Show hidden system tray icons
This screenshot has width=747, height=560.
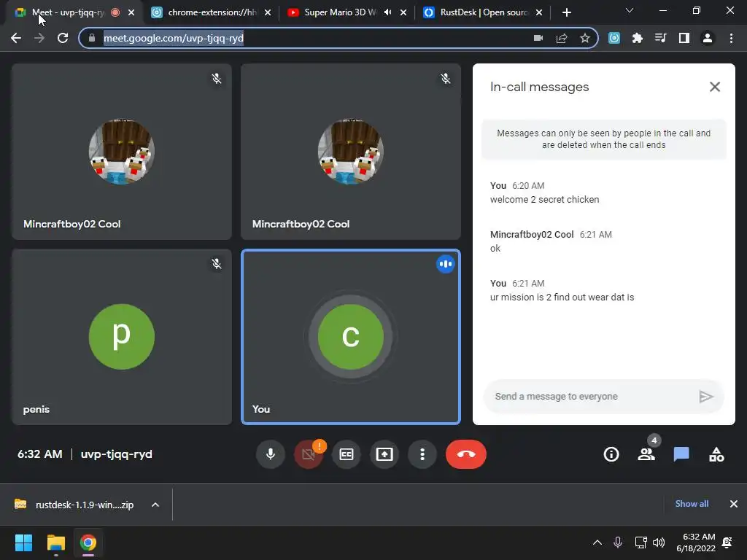point(597,542)
